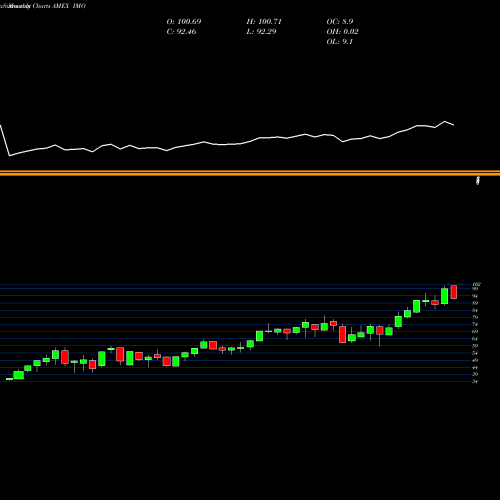This screenshot has width=500, height=500.
Task: Click price axis label 84
Action: tap(475, 310)
